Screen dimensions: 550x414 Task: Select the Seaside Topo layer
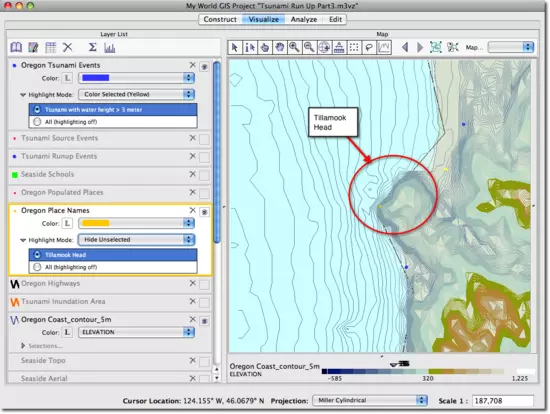coord(43,360)
